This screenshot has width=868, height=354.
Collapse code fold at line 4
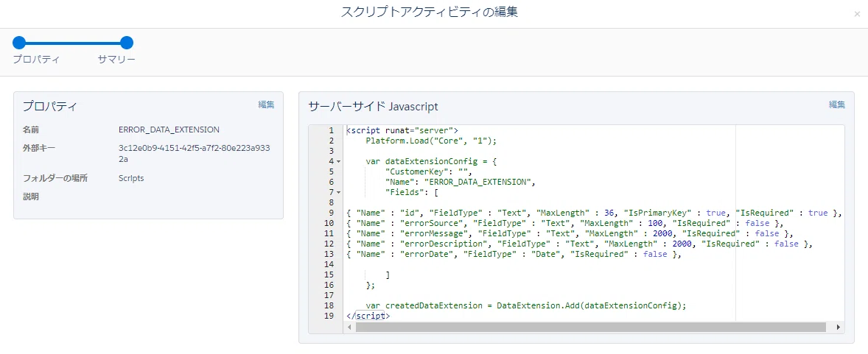pyautogui.click(x=338, y=161)
